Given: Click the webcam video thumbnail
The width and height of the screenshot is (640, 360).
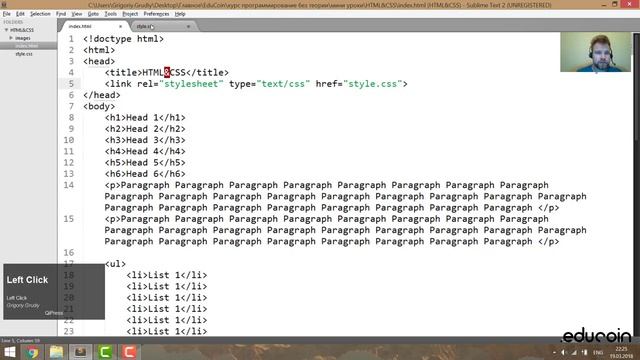Looking at the screenshot, I should (x=596, y=52).
